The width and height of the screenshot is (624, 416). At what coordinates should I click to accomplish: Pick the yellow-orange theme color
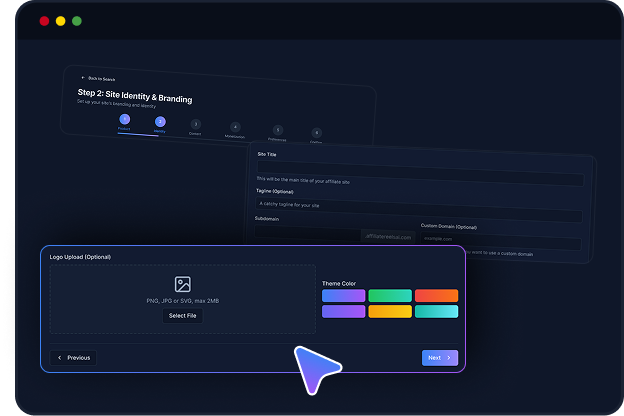click(389, 312)
